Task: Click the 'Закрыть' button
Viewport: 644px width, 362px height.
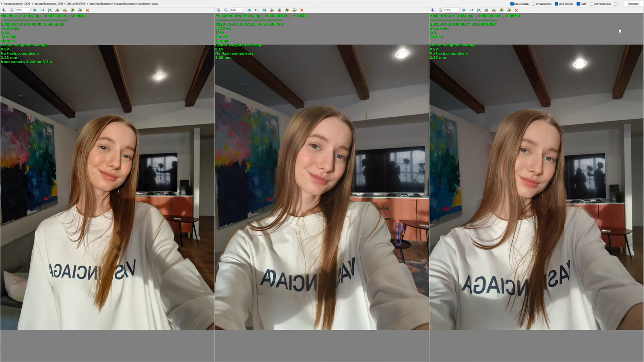Action: click(633, 4)
